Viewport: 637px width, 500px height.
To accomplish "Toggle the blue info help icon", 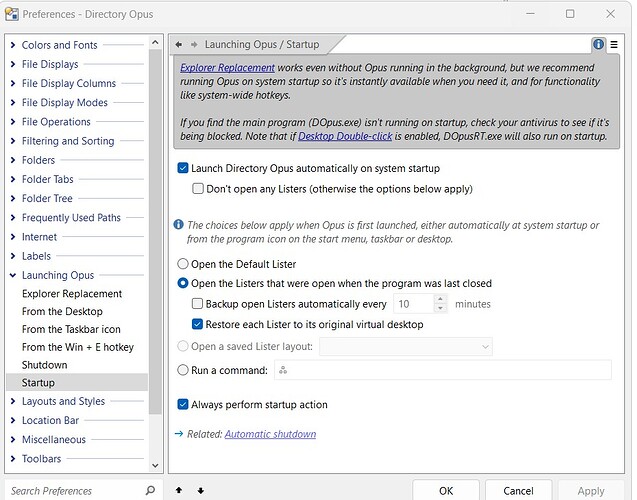I will click(598, 45).
